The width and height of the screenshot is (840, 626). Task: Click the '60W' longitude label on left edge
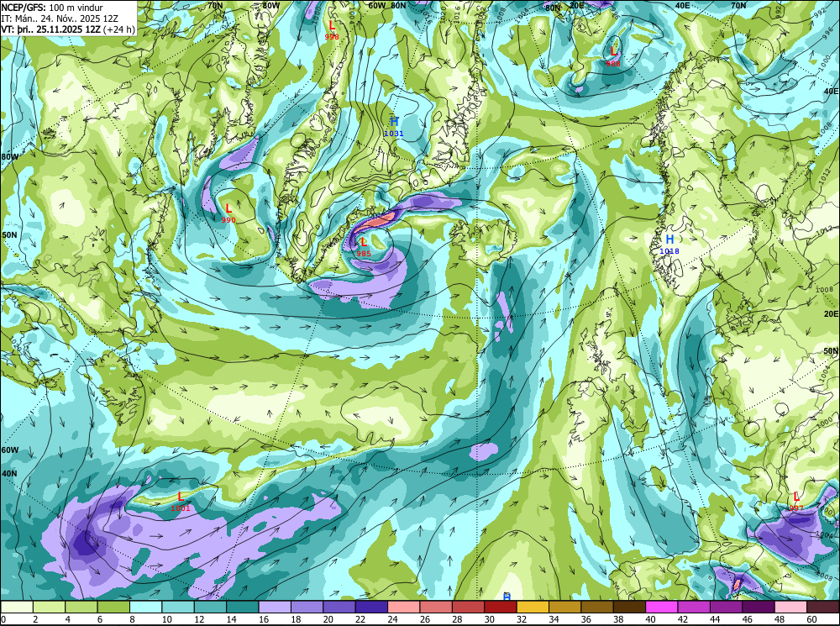[9, 450]
